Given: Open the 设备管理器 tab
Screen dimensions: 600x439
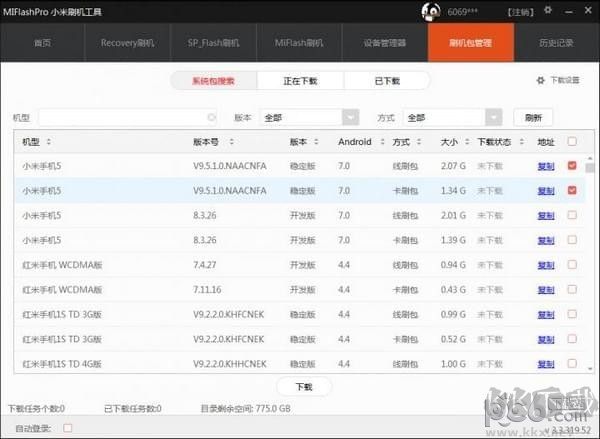Looking at the screenshot, I should coord(385,43).
